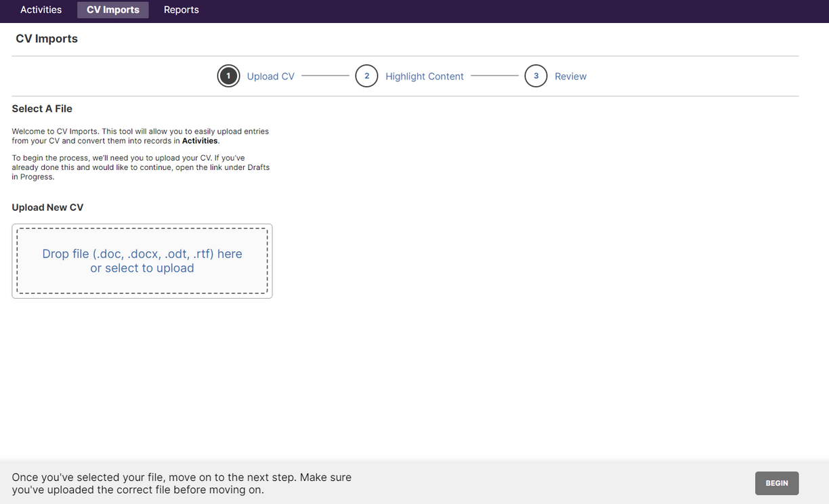
Task: Click the step 2 Highlight Content circle
Action: point(366,76)
